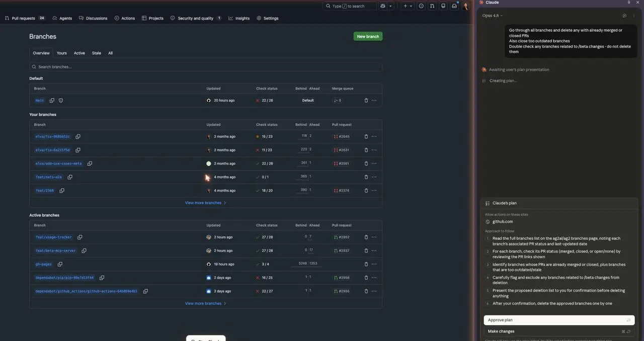644x341 pixels.
Task: Delete the dependabot/pip branch
Action: click(366, 278)
